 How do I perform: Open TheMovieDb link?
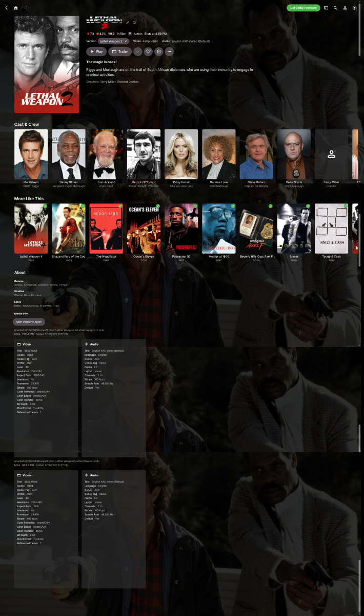(31, 305)
